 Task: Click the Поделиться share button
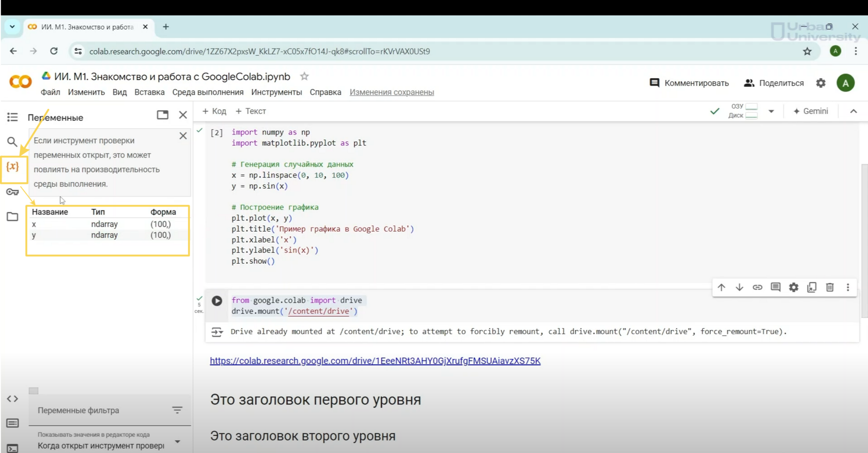coord(774,83)
